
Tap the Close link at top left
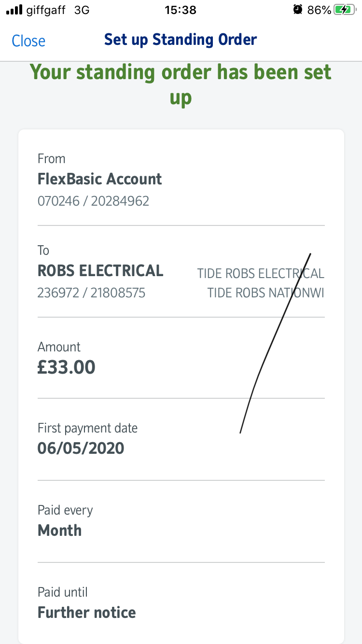click(x=28, y=41)
